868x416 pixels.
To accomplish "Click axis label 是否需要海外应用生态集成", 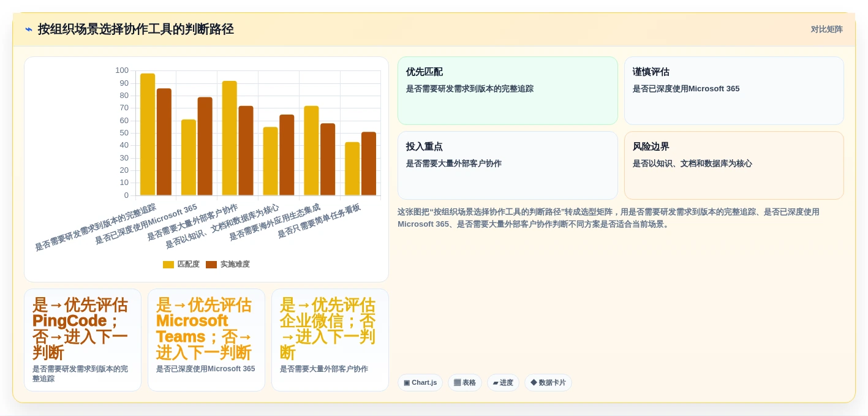I will [275, 222].
